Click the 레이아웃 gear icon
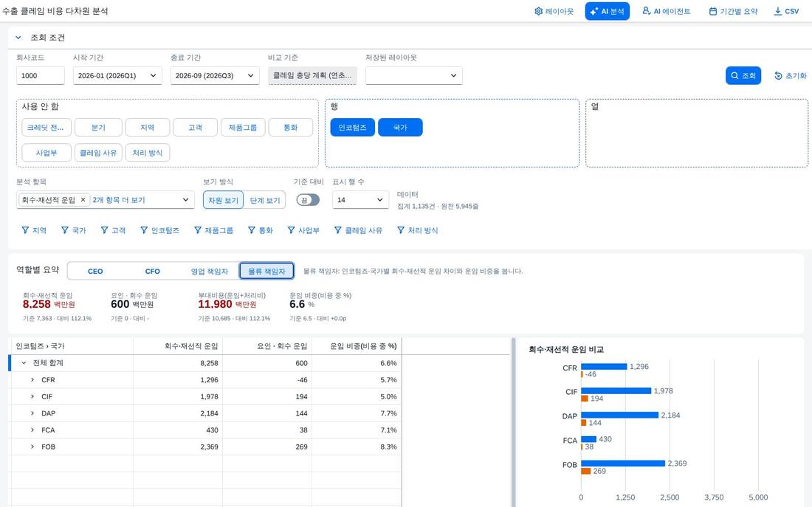 point(539,11)
